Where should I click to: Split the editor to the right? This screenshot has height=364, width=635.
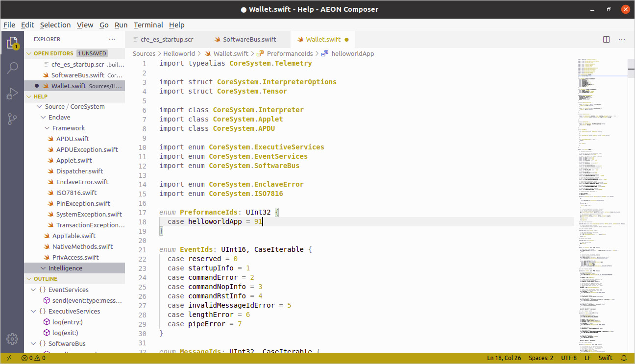pos(606,40)
